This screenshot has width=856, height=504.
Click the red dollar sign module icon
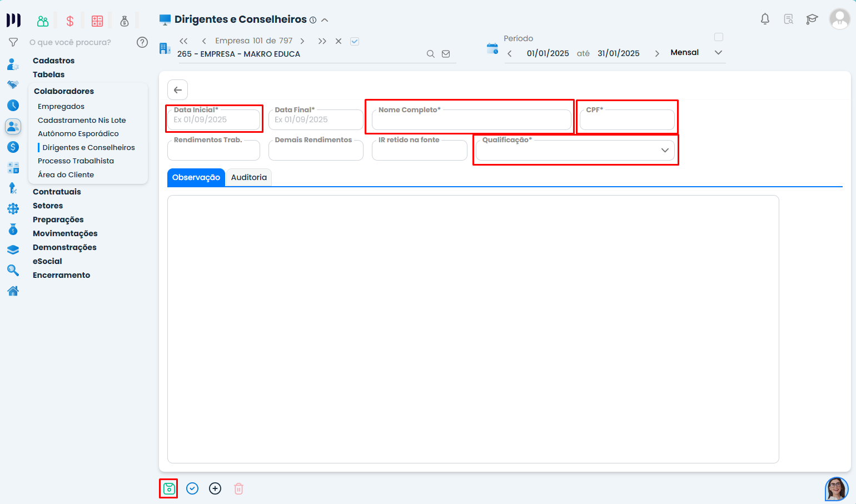[70, 21]
